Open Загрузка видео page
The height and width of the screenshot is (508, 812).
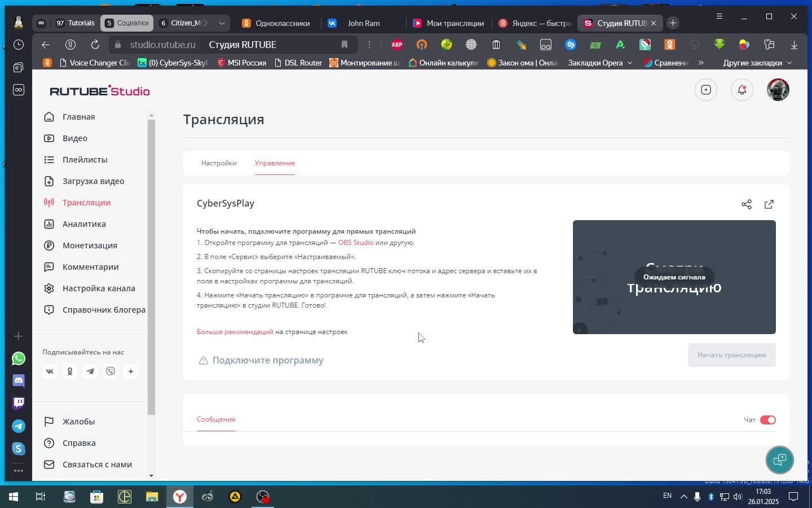(84, 181)
